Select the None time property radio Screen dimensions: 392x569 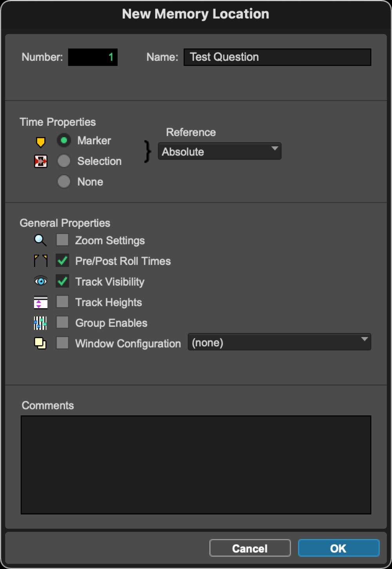pos(64,181)
